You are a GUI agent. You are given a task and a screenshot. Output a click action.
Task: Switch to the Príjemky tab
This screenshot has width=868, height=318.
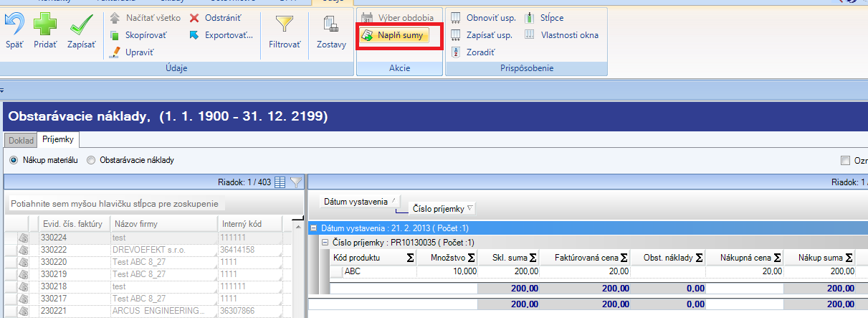click(58, 139)
